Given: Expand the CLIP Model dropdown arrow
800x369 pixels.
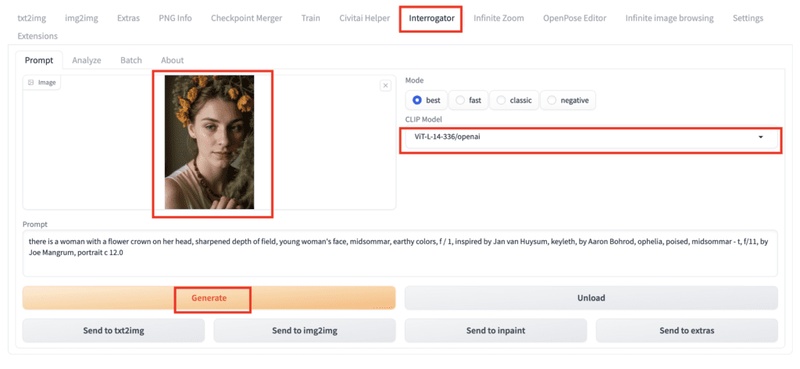Looking at the screenshot, I should [x=761, y=137].
